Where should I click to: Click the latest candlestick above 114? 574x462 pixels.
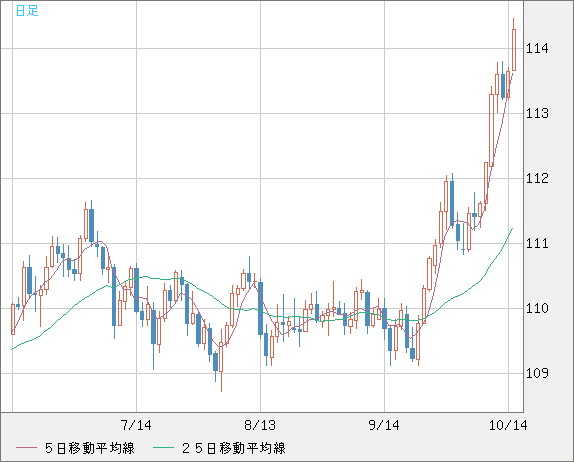514,49
